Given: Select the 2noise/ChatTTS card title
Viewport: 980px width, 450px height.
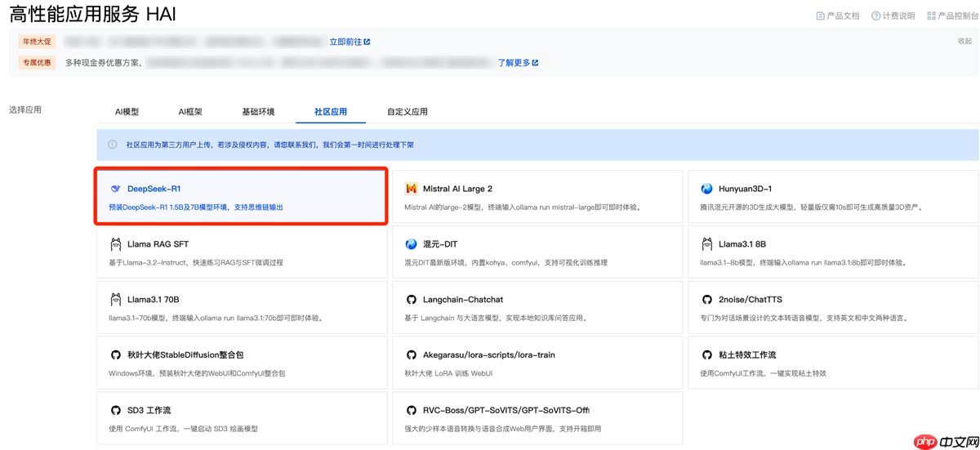Looking at the screenshot, I should pyautogui.click(x=751, y=300).
